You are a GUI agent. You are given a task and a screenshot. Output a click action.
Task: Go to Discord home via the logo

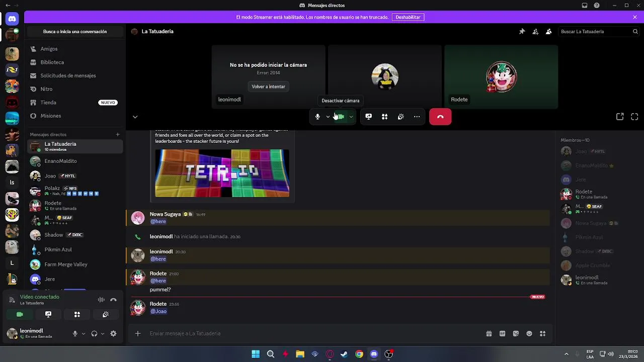point(12,19)
